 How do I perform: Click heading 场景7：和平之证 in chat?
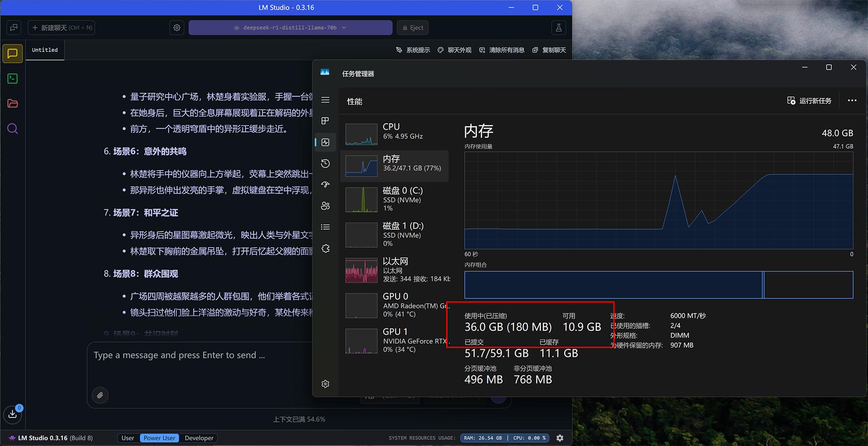coord(145,212)
